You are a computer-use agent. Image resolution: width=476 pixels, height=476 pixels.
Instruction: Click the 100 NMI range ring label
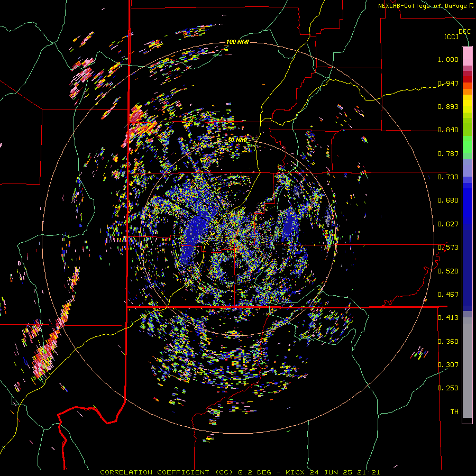point(237,42)
